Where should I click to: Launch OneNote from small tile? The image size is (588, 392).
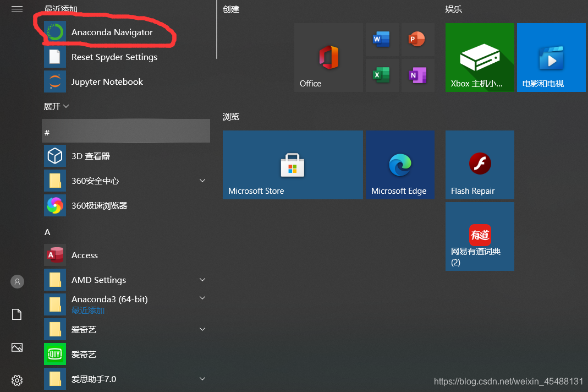click(417, 75)
